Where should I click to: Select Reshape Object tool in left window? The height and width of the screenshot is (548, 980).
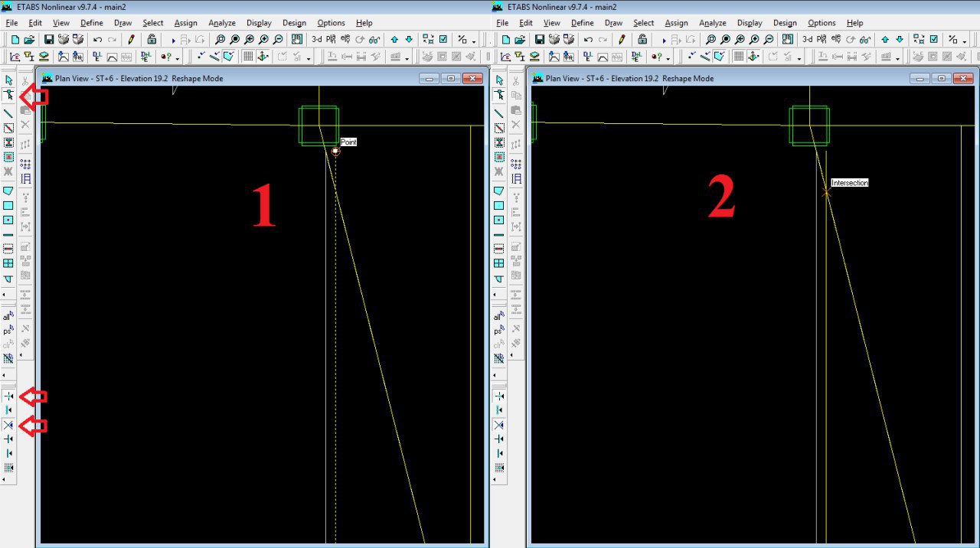(x=8, y=96)
